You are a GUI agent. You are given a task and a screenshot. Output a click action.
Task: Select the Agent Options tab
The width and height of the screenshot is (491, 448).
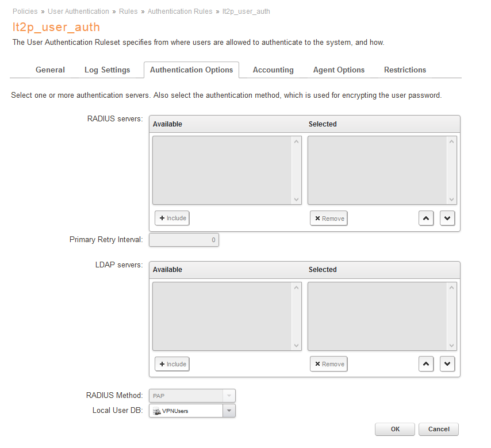pyautogui.click(x=339, y=70)
